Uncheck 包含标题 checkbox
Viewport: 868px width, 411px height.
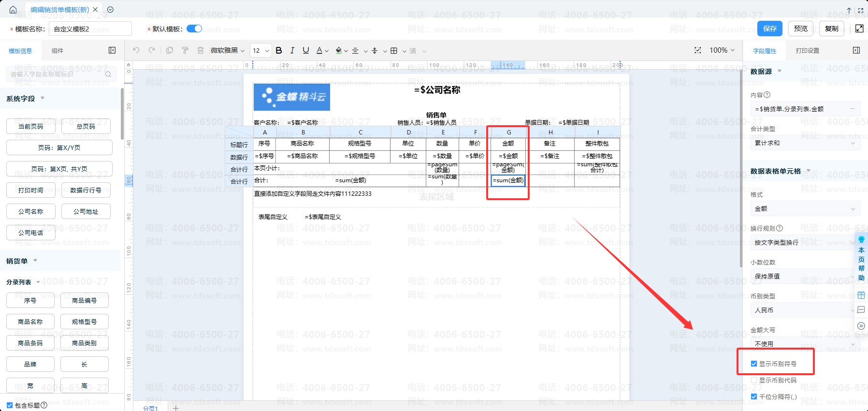point(10,405)
